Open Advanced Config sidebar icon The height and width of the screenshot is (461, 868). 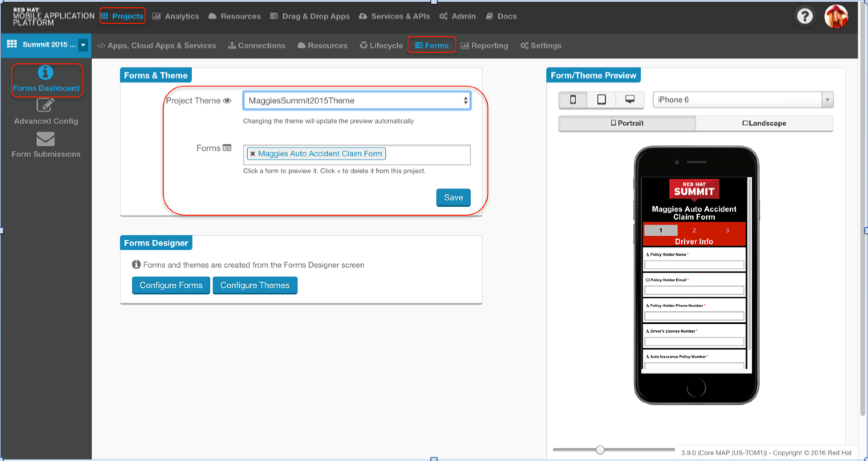click(45, 105)
